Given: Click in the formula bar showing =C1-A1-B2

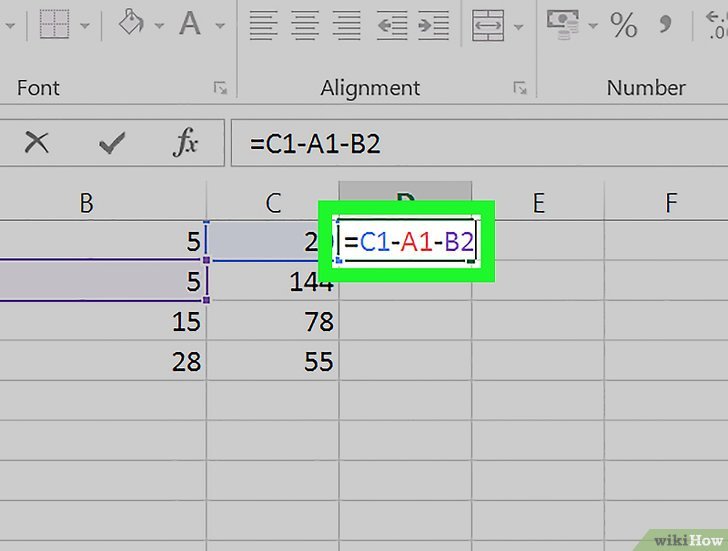Looking at the screenshot, I should (479, 143).
